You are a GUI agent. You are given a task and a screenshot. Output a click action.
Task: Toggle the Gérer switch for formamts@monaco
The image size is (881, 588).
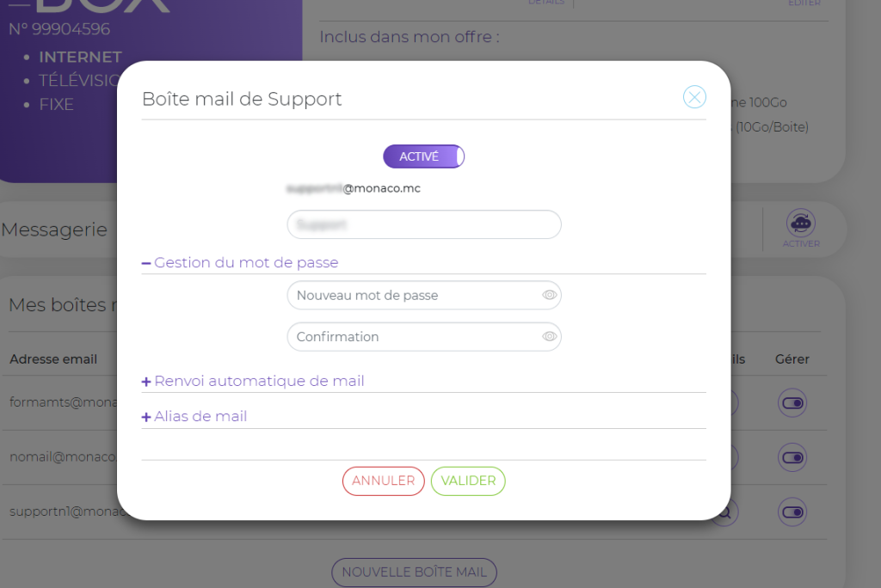pos(792,403)
